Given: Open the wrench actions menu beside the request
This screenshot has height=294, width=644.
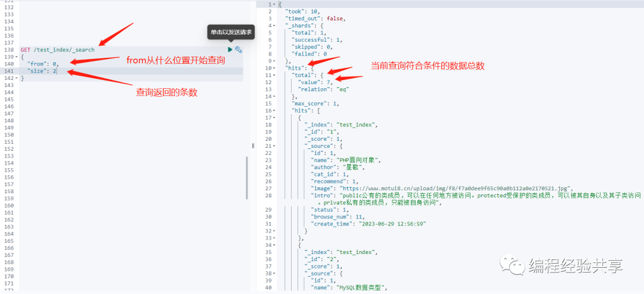Looking at the screenshot, I should tap(238, 49).
